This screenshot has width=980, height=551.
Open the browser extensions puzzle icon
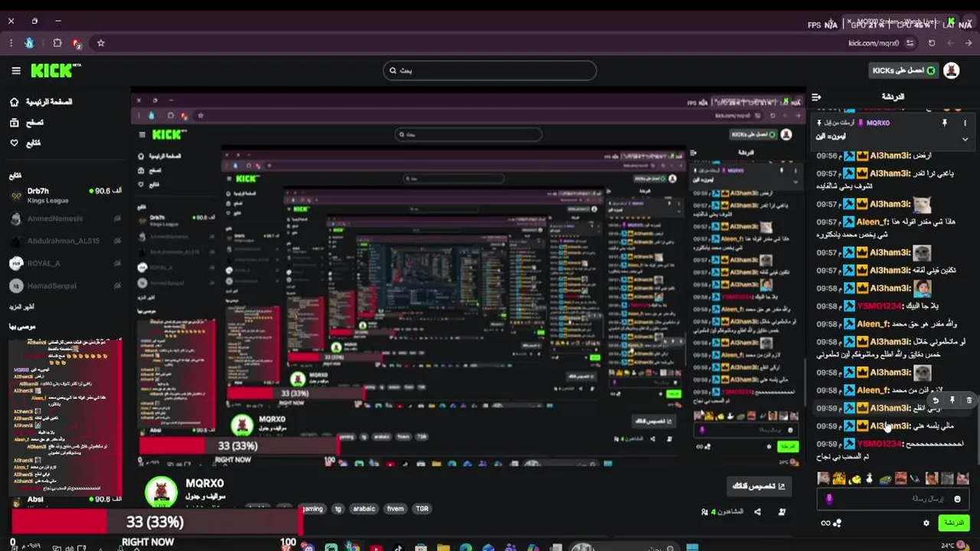57,44
